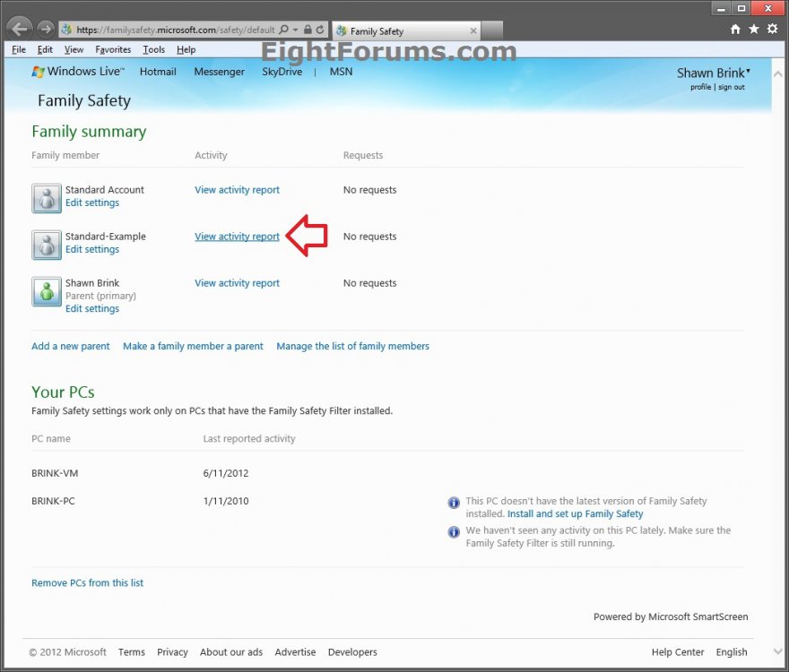Click the browser Back arrow button

coord(21,29)
